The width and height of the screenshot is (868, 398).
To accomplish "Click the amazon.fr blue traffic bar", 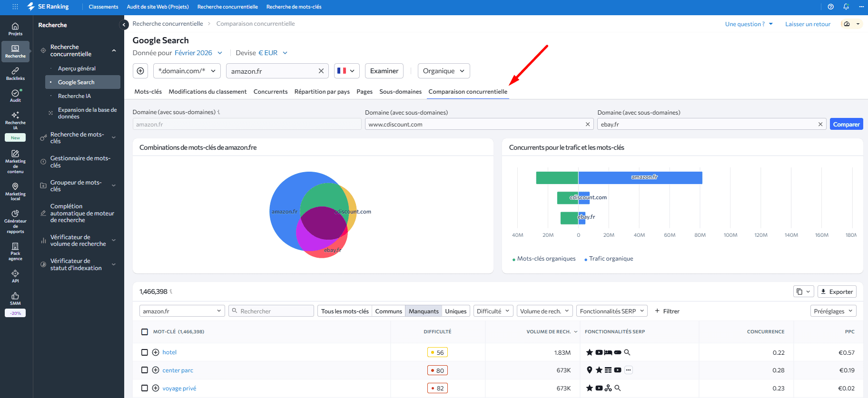I will [x=640, y=177].
